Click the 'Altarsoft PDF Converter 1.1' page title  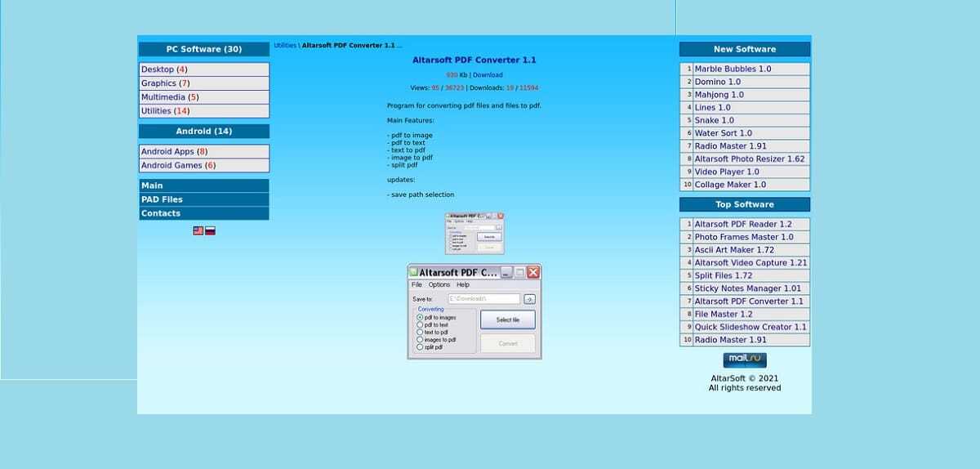pos(474,60)
